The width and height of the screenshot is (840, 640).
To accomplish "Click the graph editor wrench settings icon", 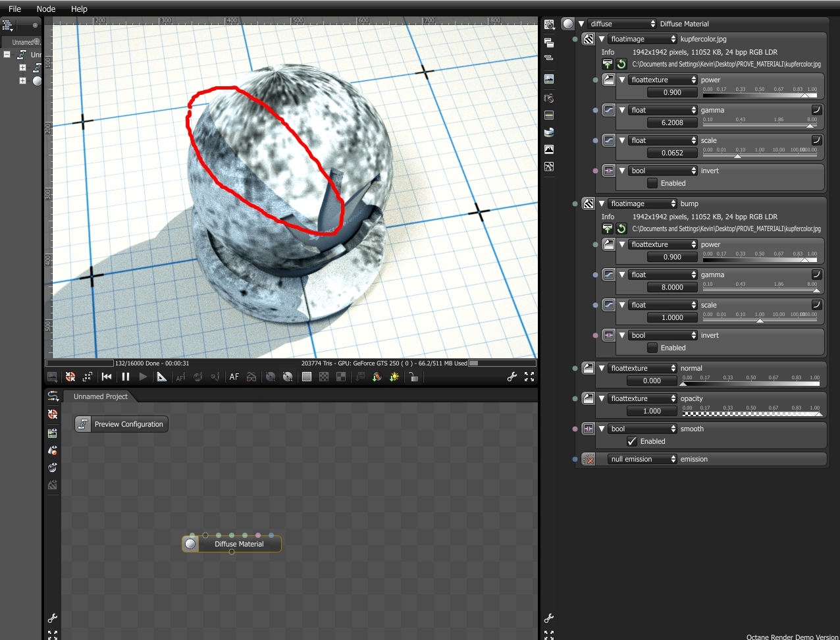I will point(53,618).
